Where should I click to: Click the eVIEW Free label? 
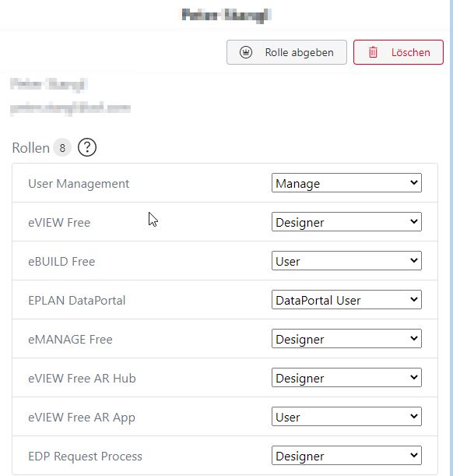pyautogui.click(x=59, y=223)
